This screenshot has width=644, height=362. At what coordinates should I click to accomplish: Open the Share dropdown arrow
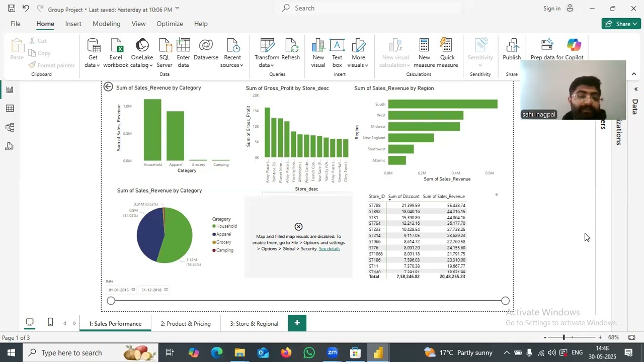(635, 24)
